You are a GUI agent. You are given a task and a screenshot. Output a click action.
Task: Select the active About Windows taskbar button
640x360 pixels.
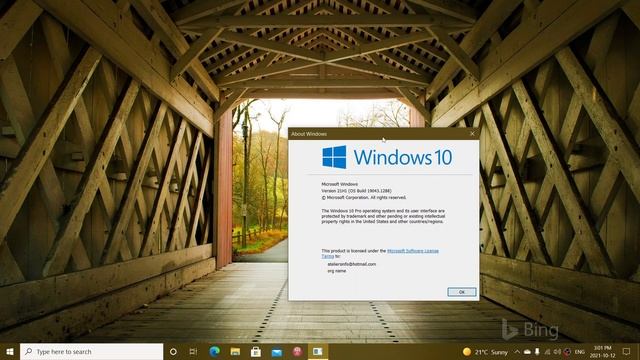click(318, 351)
